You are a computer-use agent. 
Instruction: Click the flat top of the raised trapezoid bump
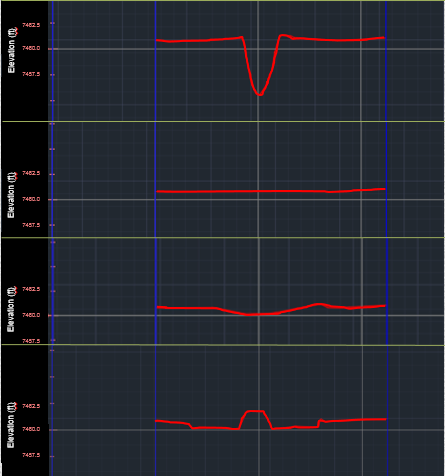pos(256,411)
